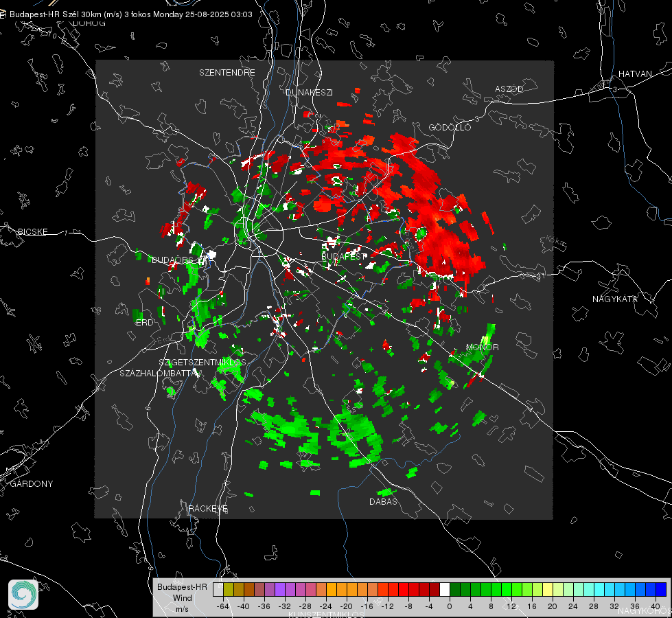
Task: Click the RÁCKEVE city label
Action: 208,508
